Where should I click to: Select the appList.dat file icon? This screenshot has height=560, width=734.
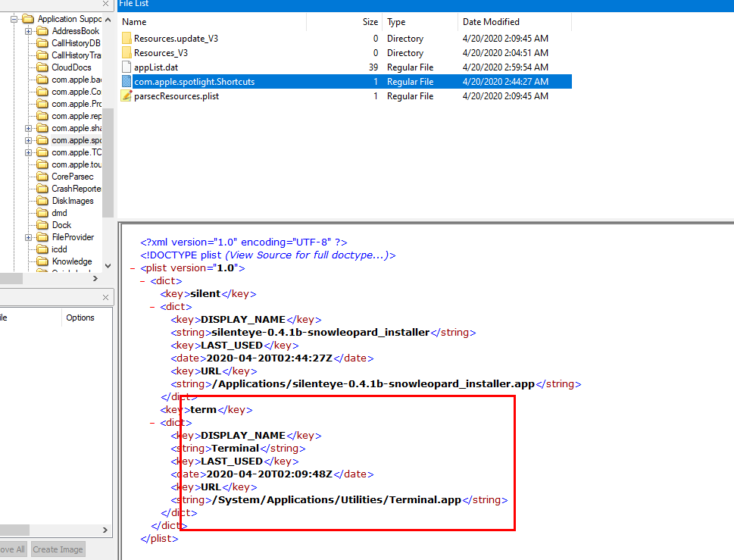click(126, 67)
